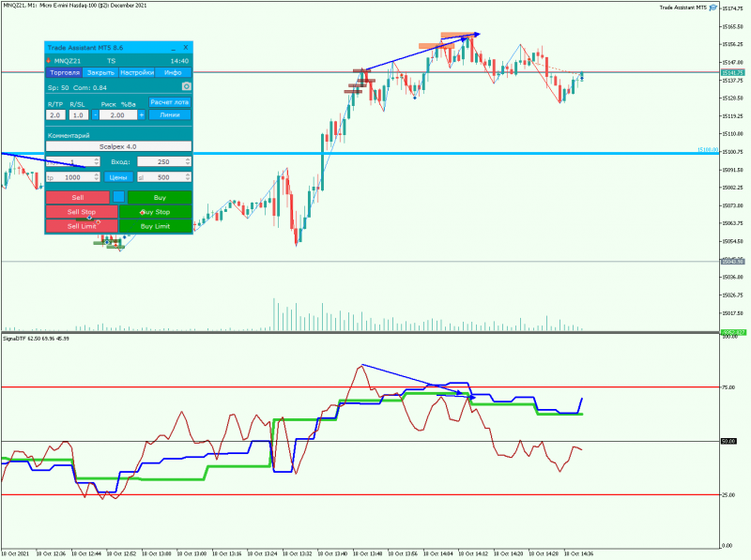The height and width of the screenshot is (560, 751).
Task: Click the risk value field showing 2.00
Action: 118,114
